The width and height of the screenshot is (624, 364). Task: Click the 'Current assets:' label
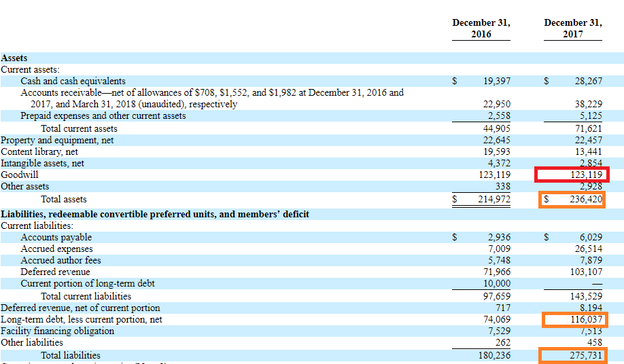click(30, 69)
